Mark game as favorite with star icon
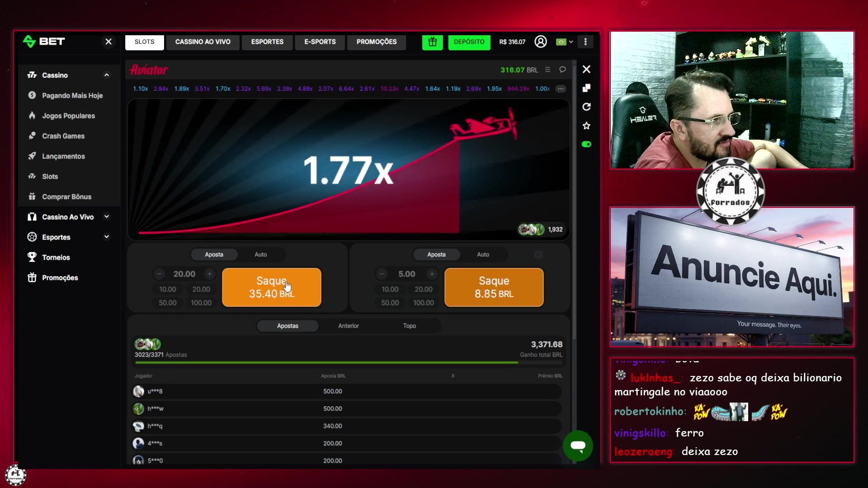This screenshot has height=488, width=868. click(x=586, y=126)
